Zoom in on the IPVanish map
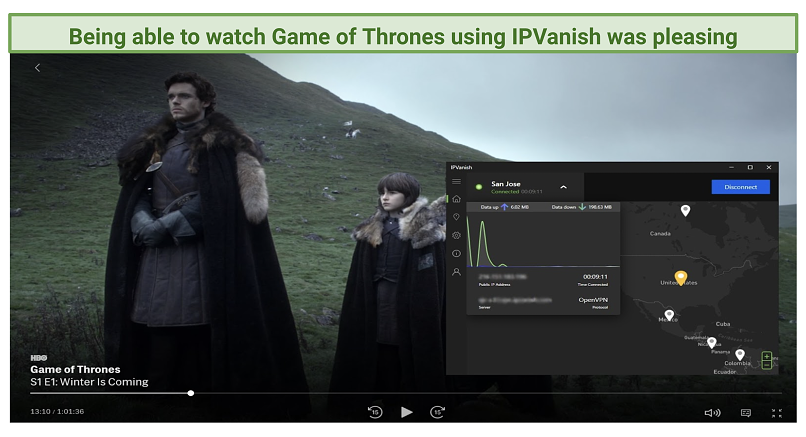 (766, 356)
